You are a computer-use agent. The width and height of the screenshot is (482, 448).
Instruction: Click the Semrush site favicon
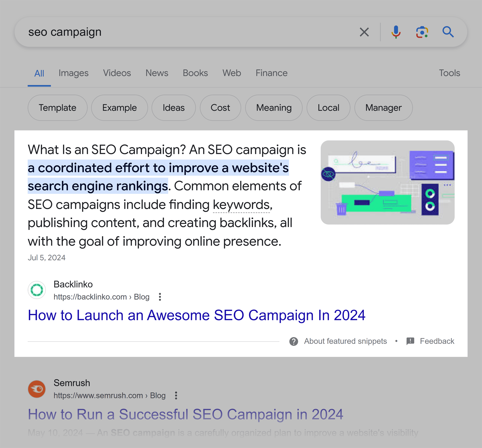coord(37,389)
